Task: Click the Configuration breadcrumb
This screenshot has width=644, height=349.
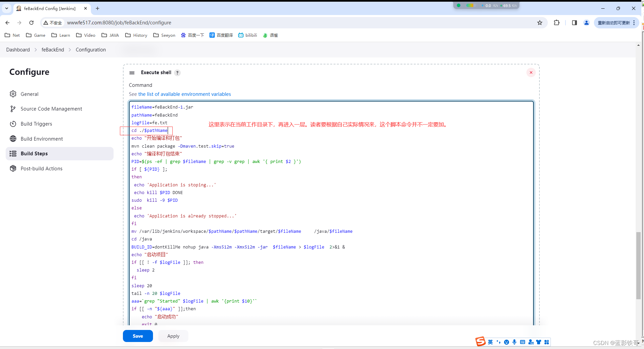Action: click(x=91, y=49)
